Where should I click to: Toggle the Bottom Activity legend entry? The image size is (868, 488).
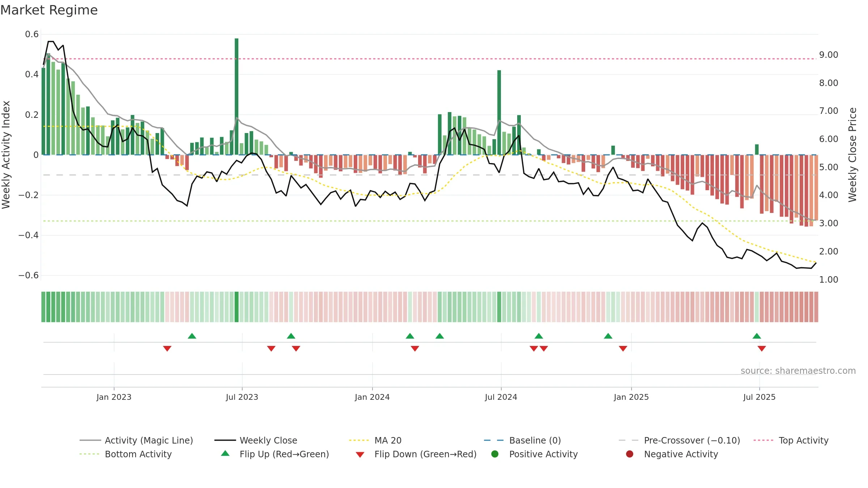click(125, 454)
